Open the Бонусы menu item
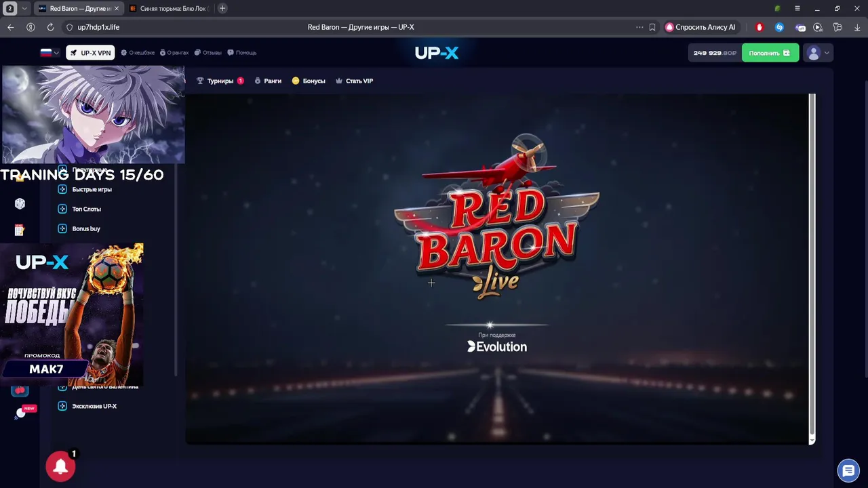The height and width of the screenshot is (488, 868). pos(309,81)
